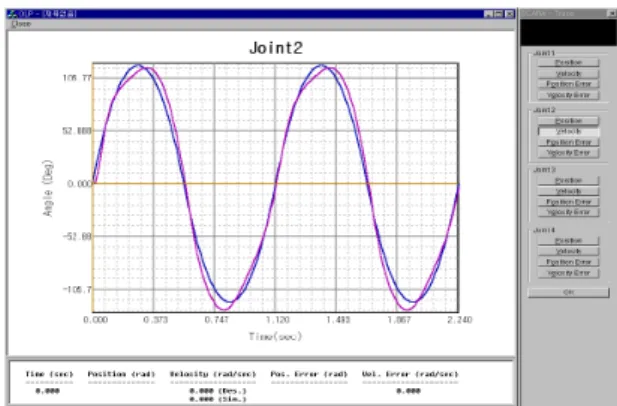The height and width of the screenshot is (406, 617).
Task: Click the 0.000 (Sim.) velocity value
Action: tap(218, 399)
